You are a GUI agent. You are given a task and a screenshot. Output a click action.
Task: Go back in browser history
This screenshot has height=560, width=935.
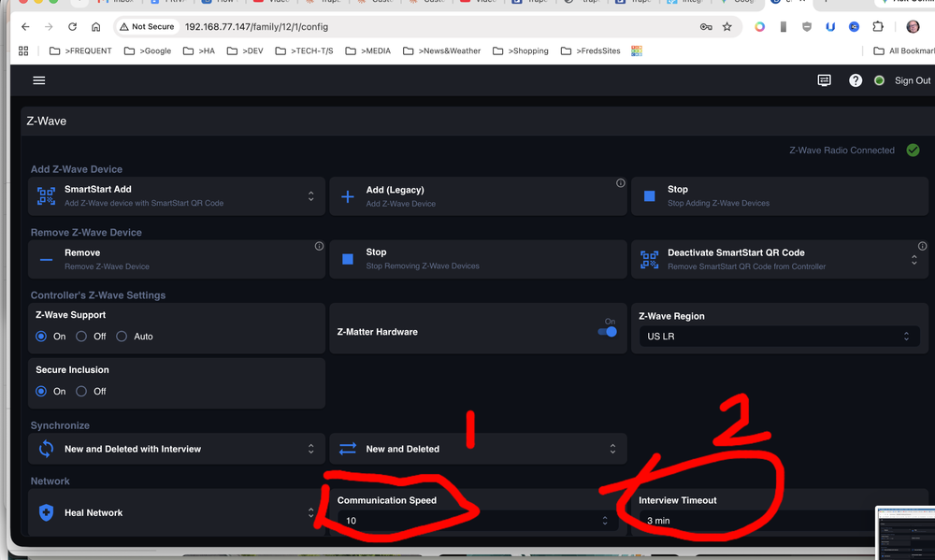pos(25,27)
